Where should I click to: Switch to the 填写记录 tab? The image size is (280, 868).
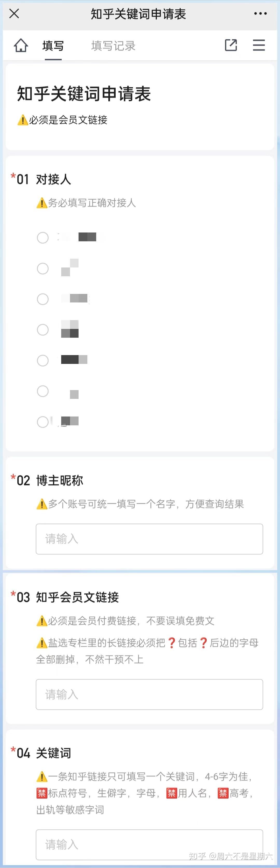click(x=113, y=46)
